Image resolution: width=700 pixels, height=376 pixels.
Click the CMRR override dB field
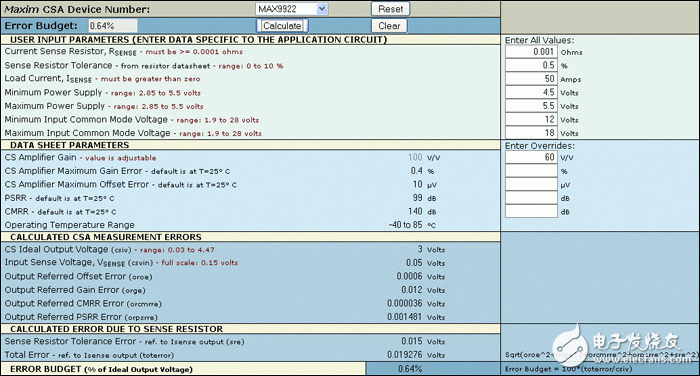pos(531,211)
